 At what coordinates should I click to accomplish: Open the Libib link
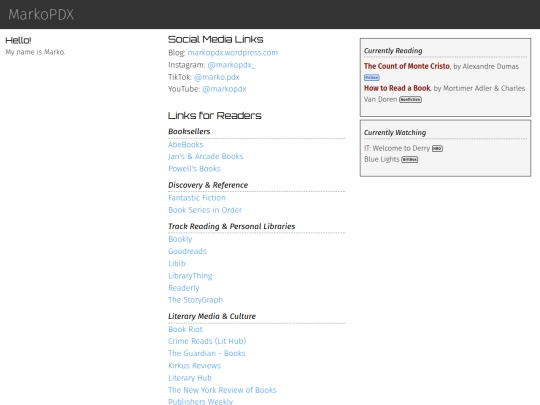tap(177, 263)
